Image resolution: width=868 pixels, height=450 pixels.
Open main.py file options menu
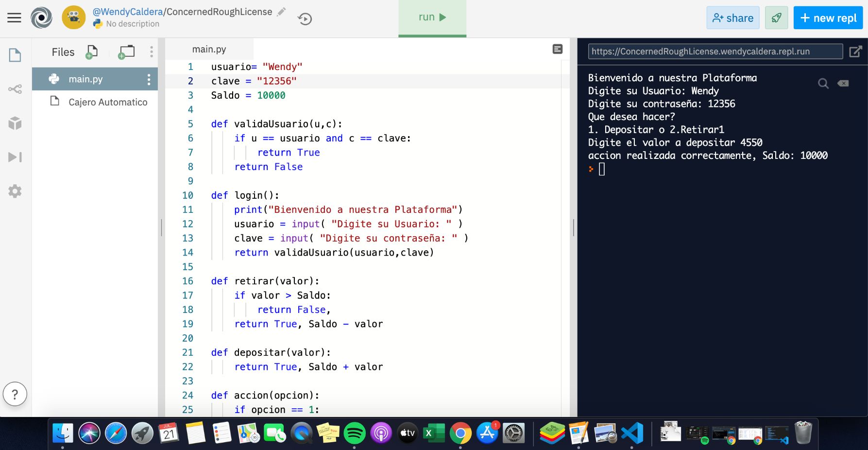pyautogui.click(x=149, y=79)
